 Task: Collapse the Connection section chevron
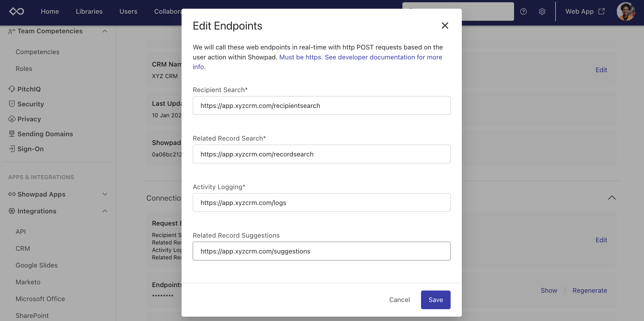click(612, 198)
